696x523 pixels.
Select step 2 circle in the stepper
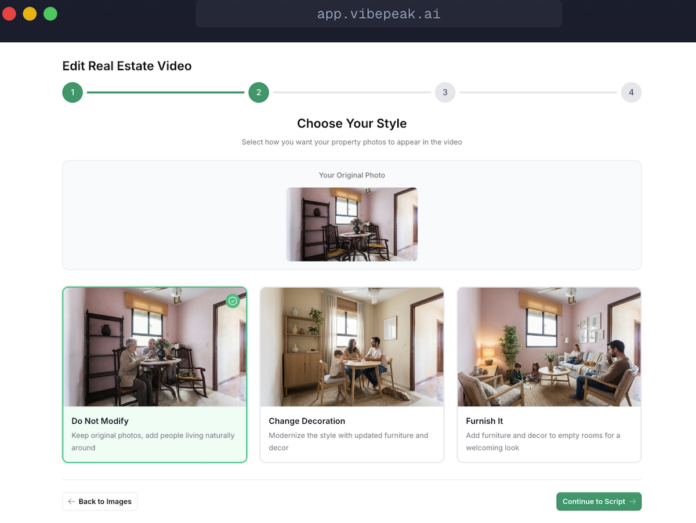pyautogui.click(x=259, y=92)
